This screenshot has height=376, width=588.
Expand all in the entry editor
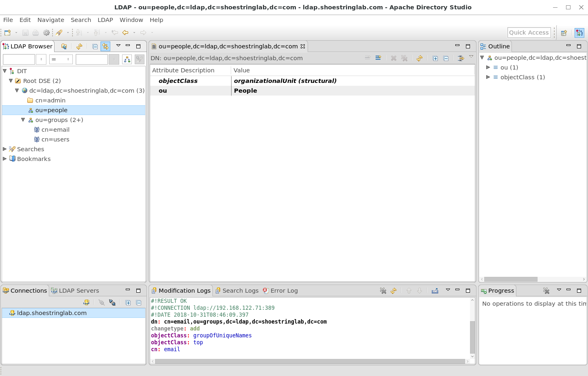point(435,58)
